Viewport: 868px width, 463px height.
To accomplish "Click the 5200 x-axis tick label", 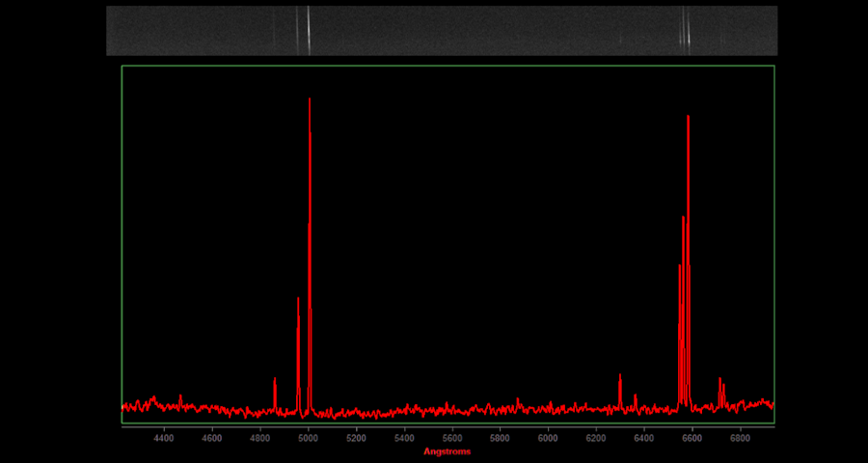I will 356,438.
